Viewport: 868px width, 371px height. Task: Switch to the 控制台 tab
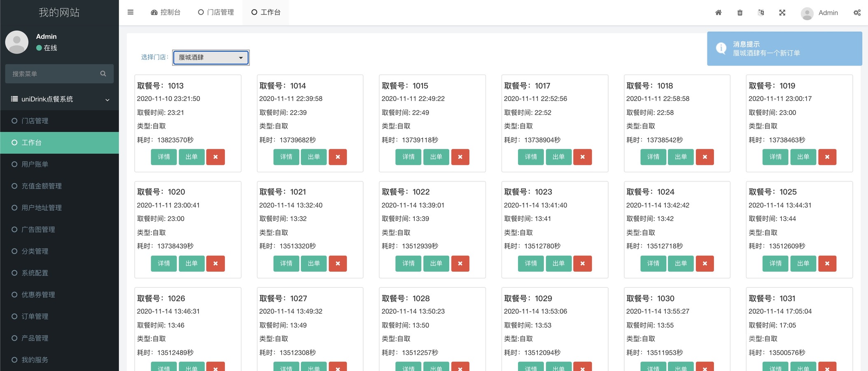pos(166,12)
